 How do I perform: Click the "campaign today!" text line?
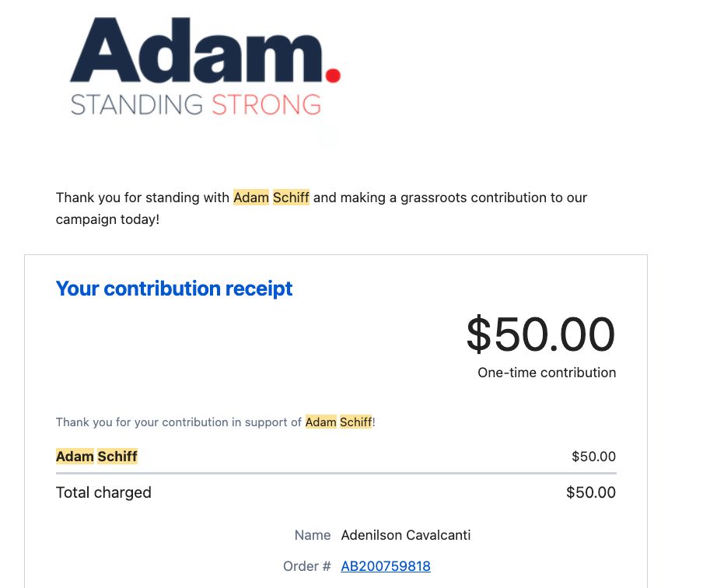click(x=107, y=219)
